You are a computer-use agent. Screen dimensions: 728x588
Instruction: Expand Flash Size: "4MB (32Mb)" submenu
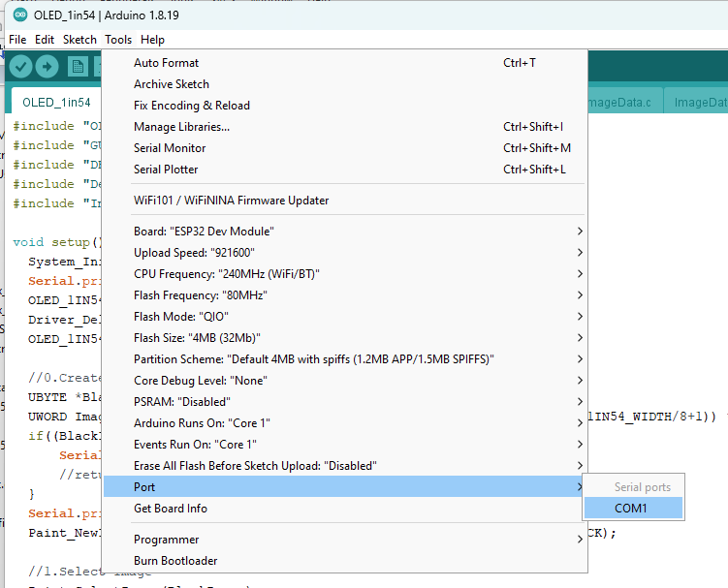pos(345,338)
